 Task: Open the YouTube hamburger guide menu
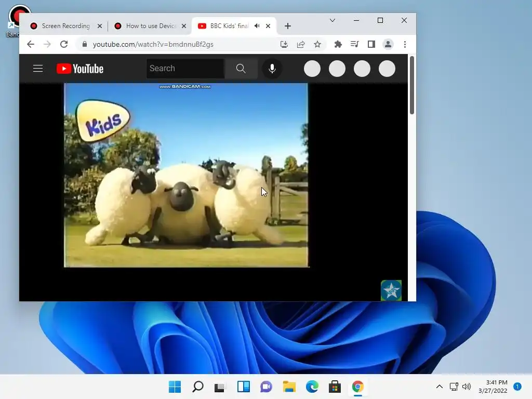[x=37, y=69]
